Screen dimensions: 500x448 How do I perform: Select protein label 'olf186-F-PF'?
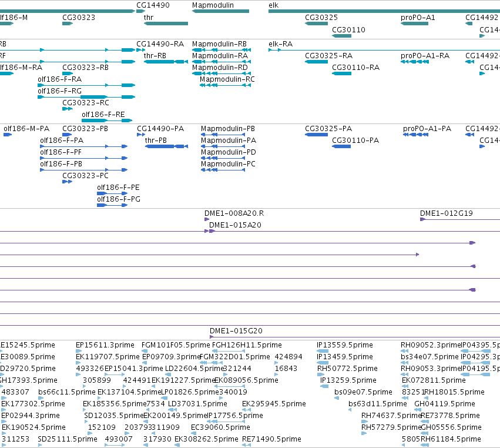coord(61,152)
